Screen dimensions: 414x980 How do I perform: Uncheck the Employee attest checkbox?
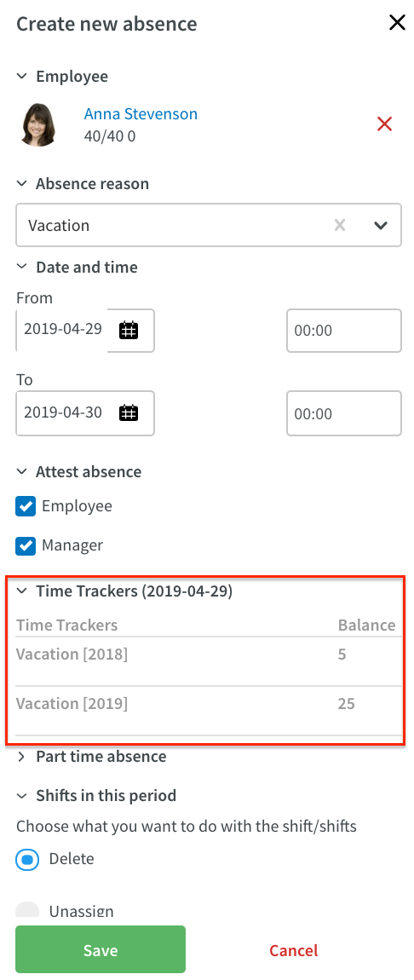pyautogui.click(x=26, y=506)
